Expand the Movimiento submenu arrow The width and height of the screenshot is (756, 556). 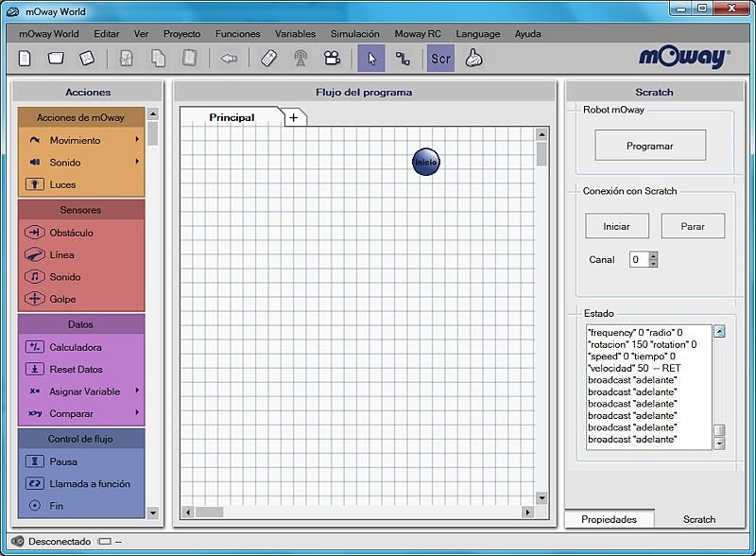click(x=137, y=140)
